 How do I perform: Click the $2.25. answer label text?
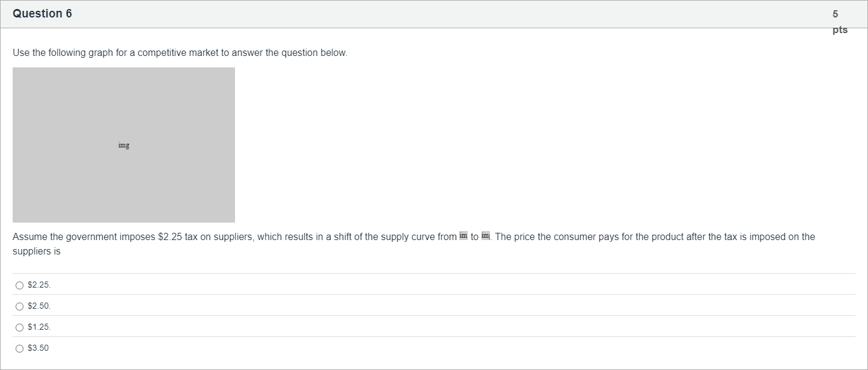tap(39, 285)
